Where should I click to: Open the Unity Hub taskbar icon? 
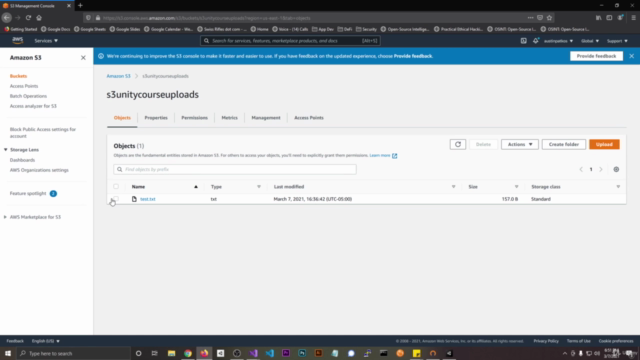[x=220, y=353]
